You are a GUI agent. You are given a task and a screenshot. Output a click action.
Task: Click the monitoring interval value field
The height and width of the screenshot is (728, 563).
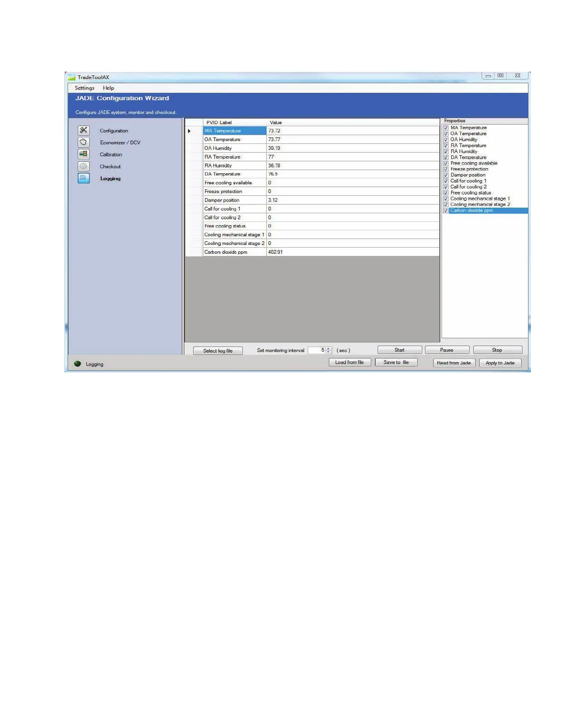tap(317, 350)
